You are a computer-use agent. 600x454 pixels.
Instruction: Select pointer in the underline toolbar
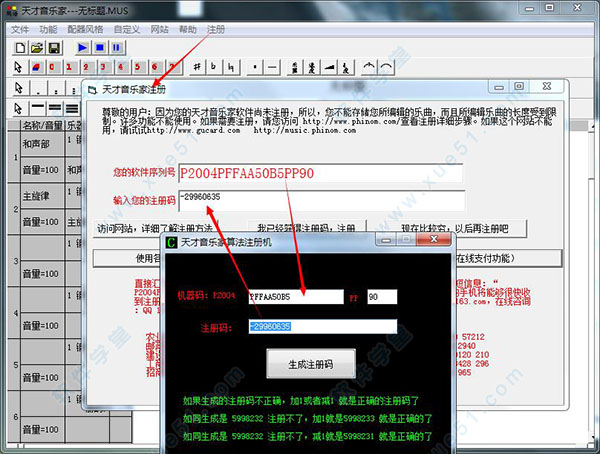click(x=18, y=108)
